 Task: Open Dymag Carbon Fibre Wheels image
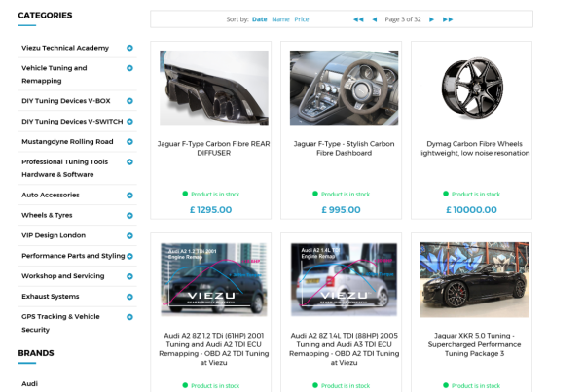[x=473, y=89]
